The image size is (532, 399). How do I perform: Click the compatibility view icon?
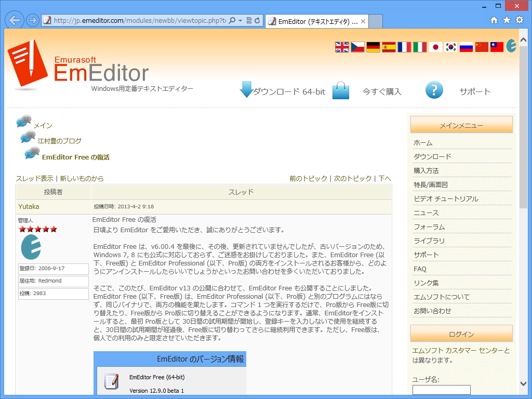[249, 20]
